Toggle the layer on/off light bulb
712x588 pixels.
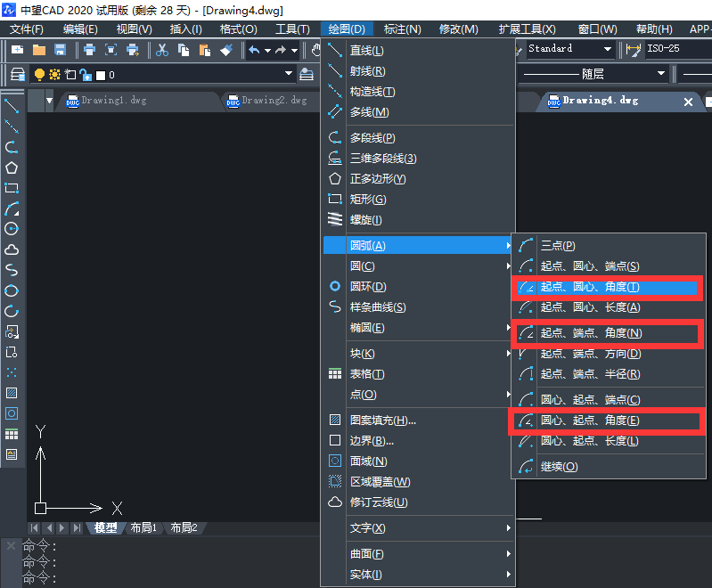click(x=39, y=75)
